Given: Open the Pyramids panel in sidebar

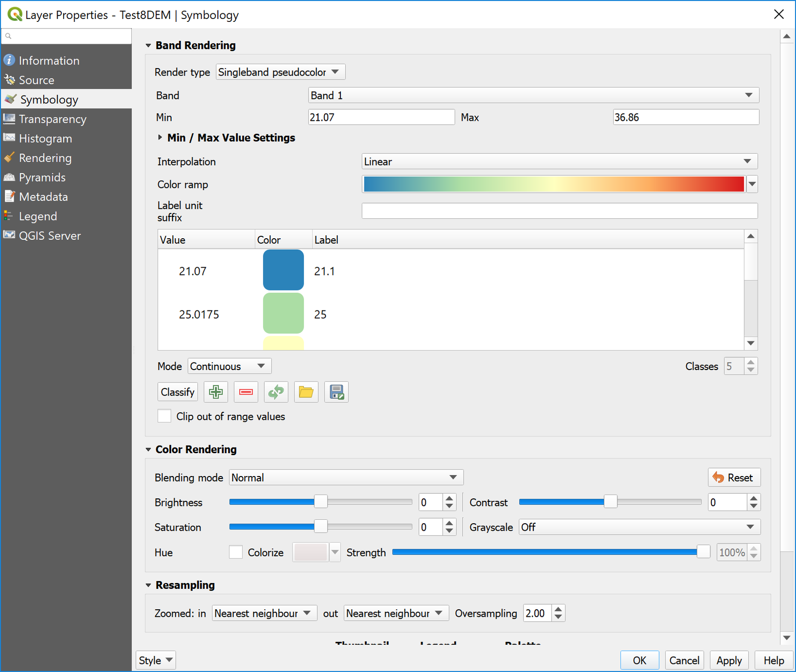Looking at the screenshot, I should tap(42, 178).
